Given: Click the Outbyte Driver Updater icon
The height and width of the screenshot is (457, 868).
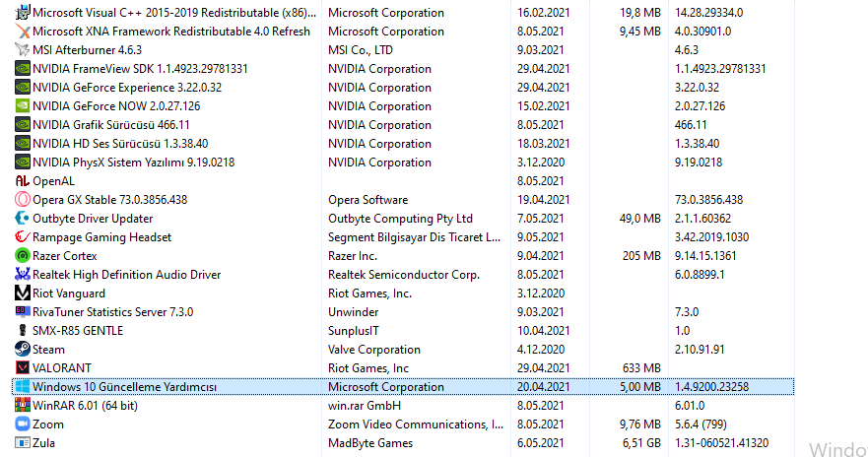Looking at the screenshot, I should (22, 218).
